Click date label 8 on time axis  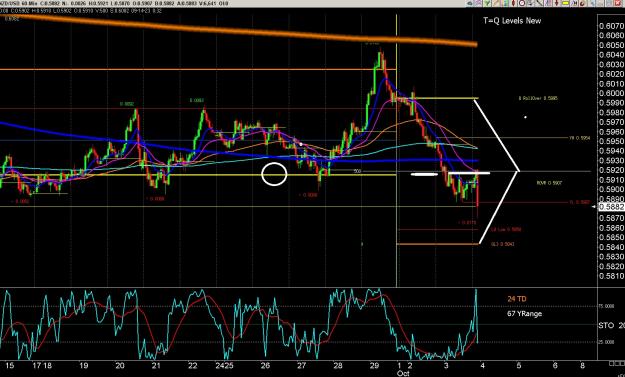(582, 365)
